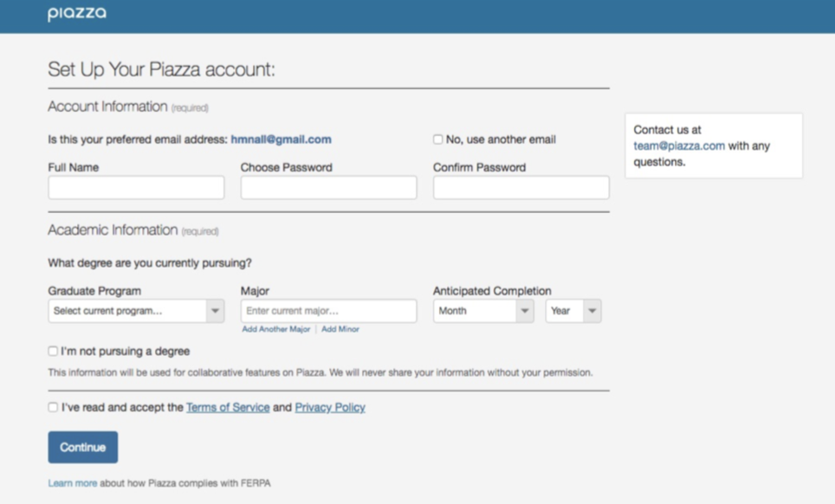
Task: Open the team@piazza.com contact link
Action: pyautogui.click(x=679, y=145)
